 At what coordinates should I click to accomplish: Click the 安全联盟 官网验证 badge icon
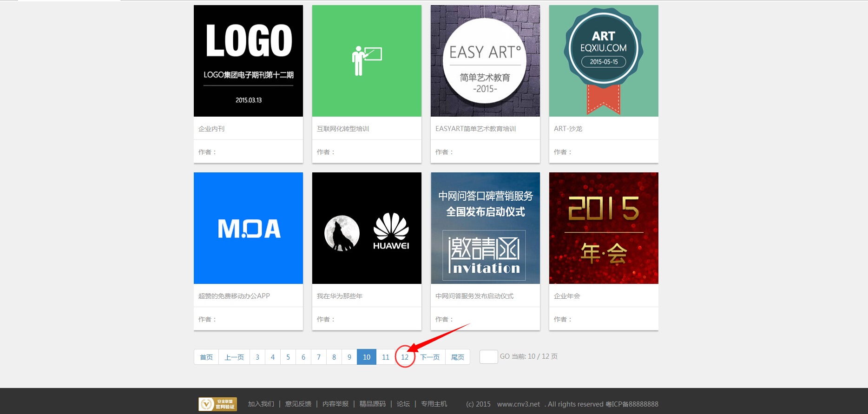(217, 404)
